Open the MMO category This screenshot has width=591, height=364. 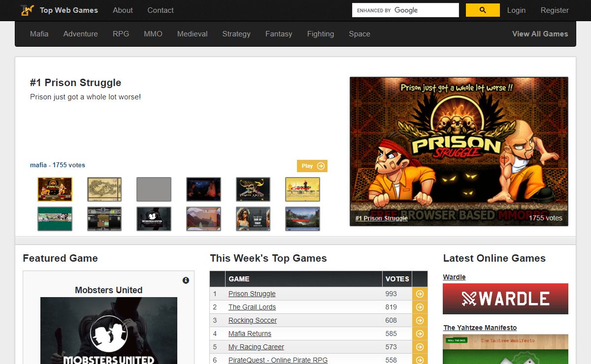(x=153, y=34)
